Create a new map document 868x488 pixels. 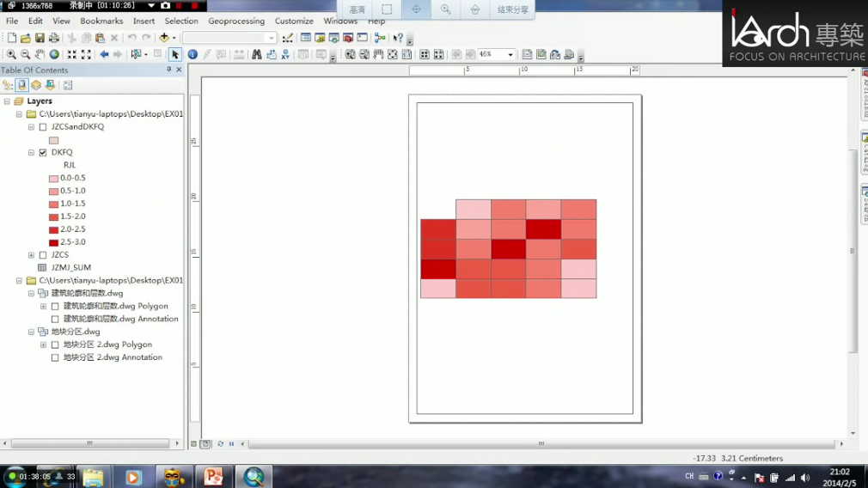tap(12, 38)
